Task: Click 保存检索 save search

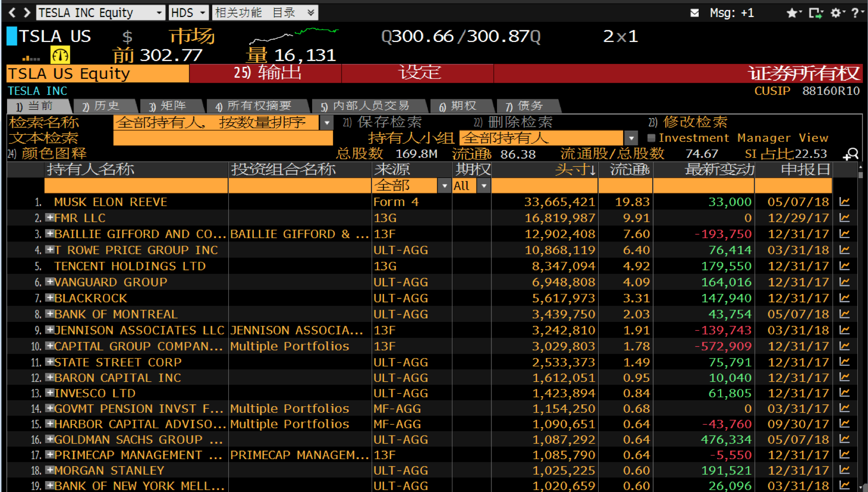Action: (382, 123)
